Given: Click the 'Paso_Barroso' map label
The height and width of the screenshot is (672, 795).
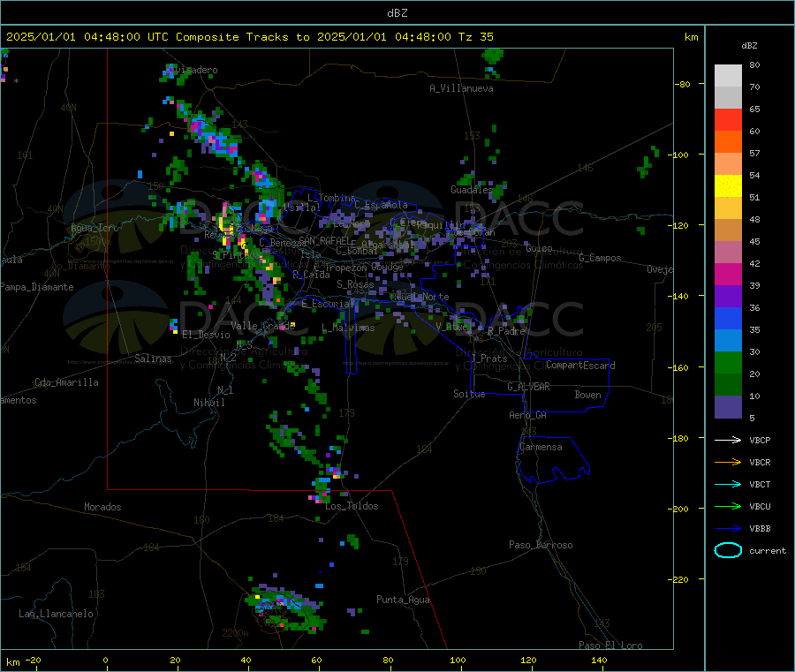Looking at the screenshot, I should coord(541,545).
